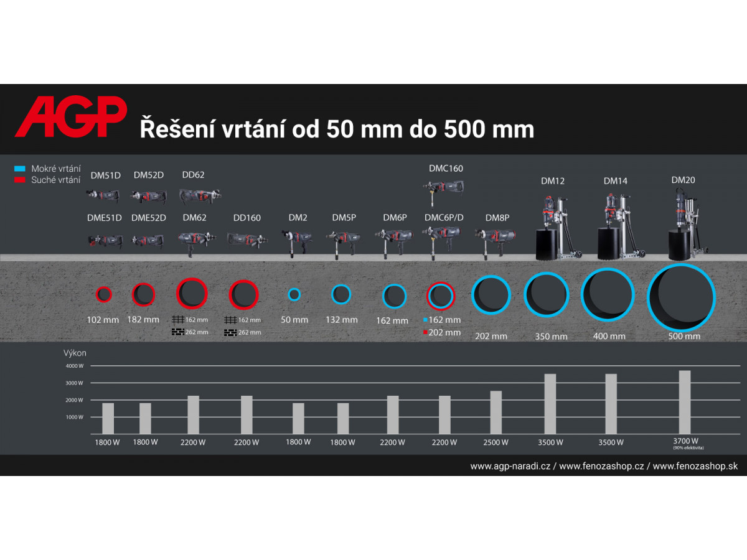
Task: Open the www.agp-naradi.cz link
Action: pos(510,466)
